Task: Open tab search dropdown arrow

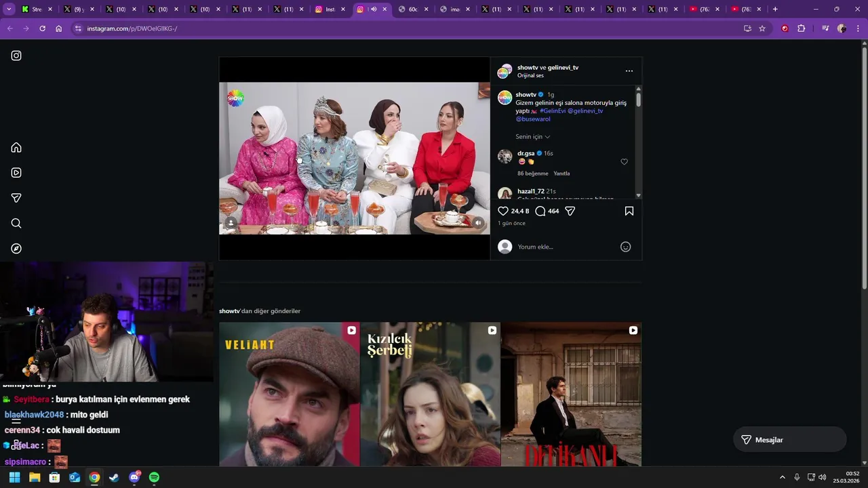Action: point(9,9)
